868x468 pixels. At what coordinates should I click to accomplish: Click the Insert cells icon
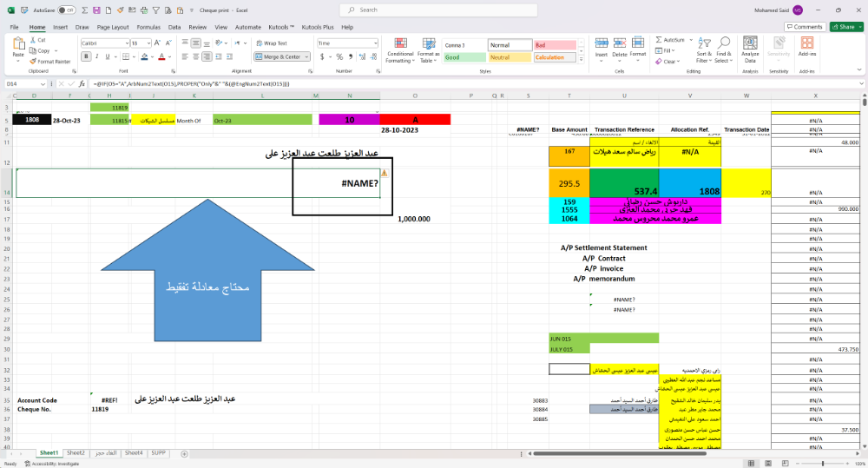click(602, 43)
